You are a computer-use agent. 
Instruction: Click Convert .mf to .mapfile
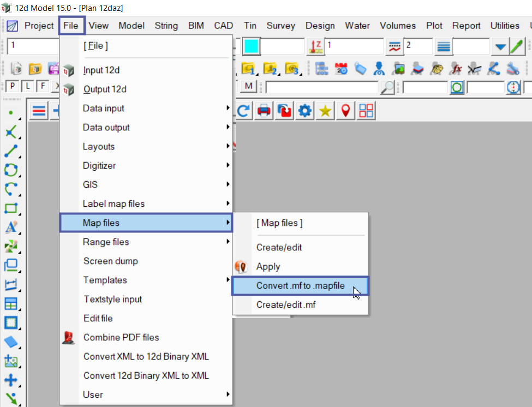[x=300, y=285]
